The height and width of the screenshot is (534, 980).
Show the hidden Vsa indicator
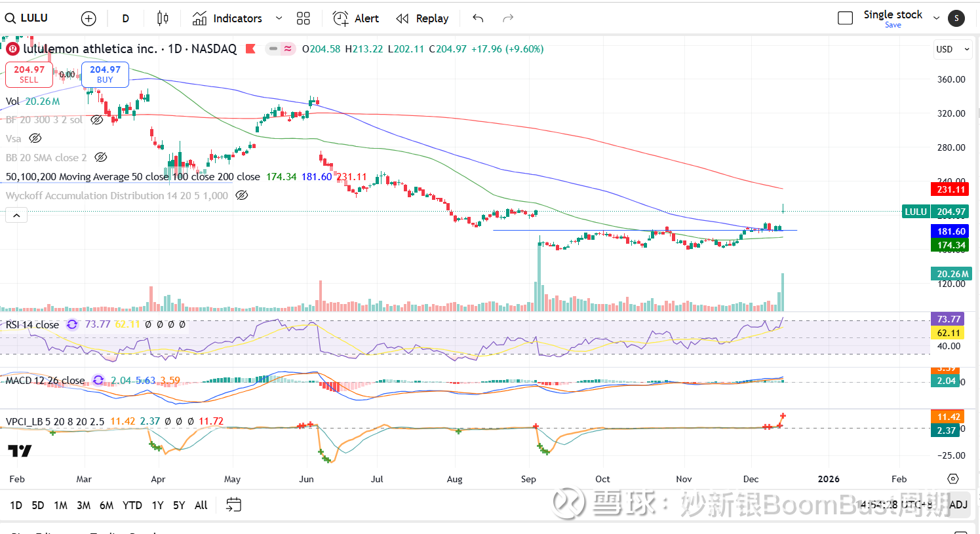pos(35,139)
